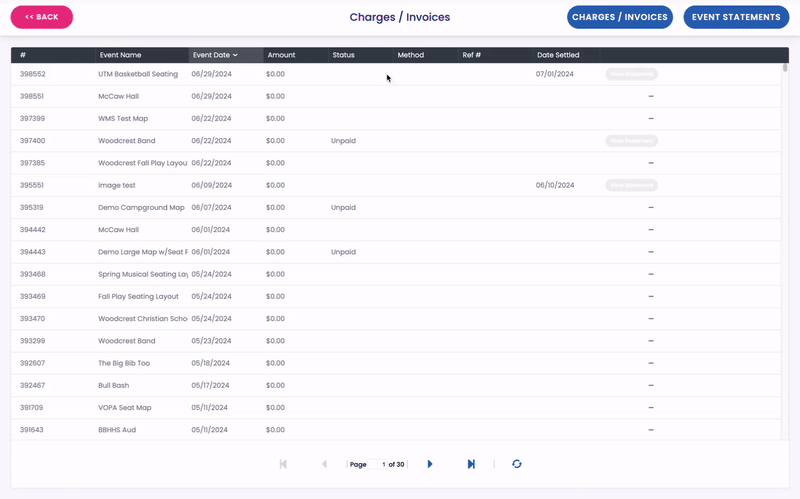
Task: Open the EVENT STATEMENTS tab
Action: pyautogui.click(x=736, y=17)
